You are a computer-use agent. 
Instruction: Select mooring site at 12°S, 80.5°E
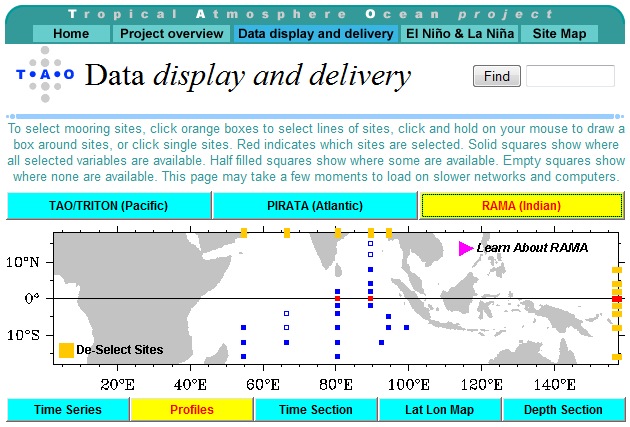(338, 343)
